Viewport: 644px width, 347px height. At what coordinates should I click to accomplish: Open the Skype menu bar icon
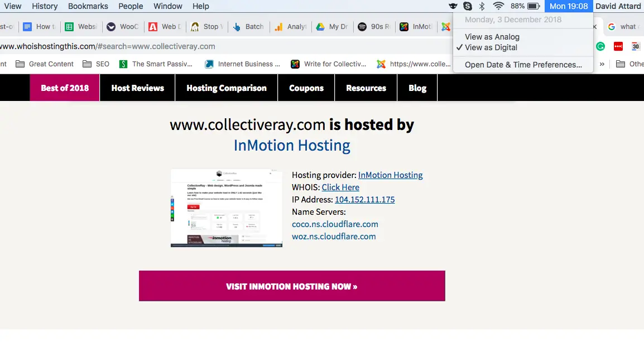tap(468, 6)
